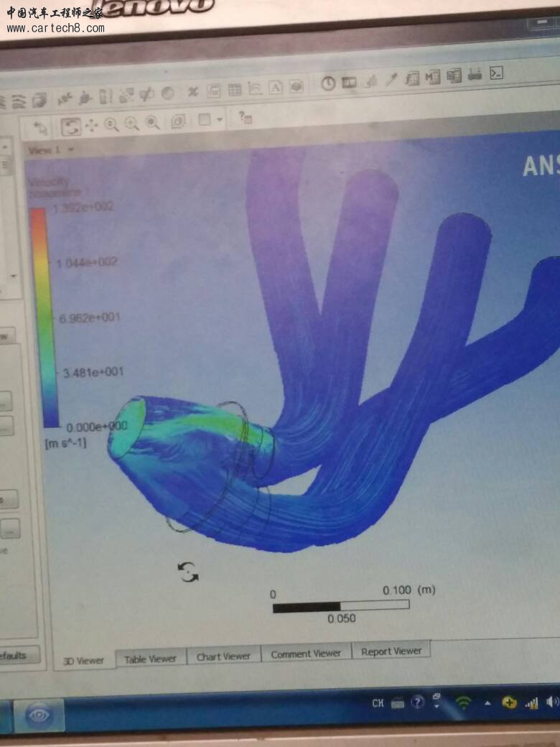Click the viewport layout square icon
The image size is (560, 747).
tap(205, 119)
